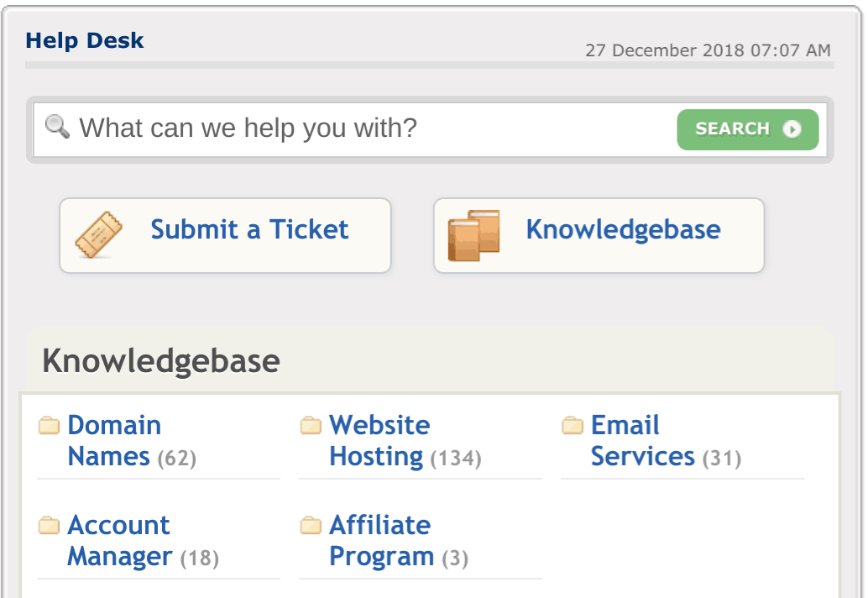Open the Account Manager category

pos(119,540)
